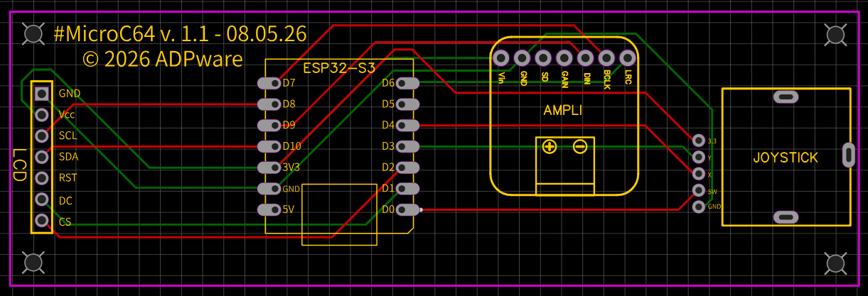
Task: Click the 'AMPLI' module label
Action: [563, 110]
